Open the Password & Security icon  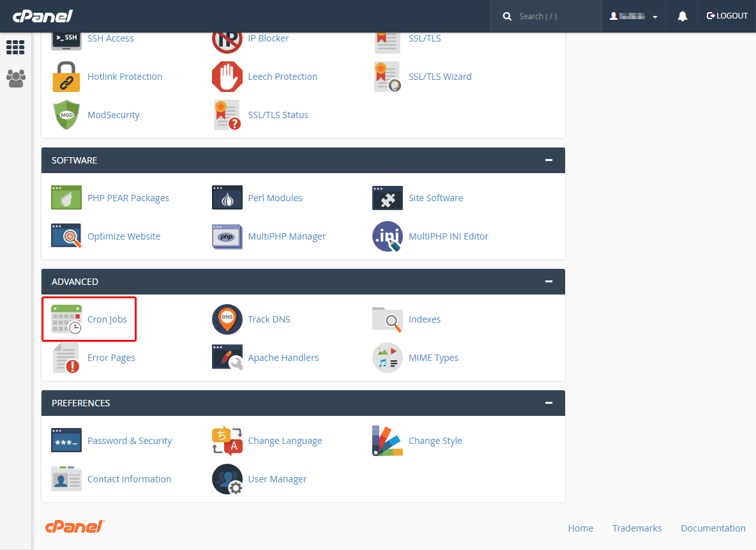pos(66,441)
